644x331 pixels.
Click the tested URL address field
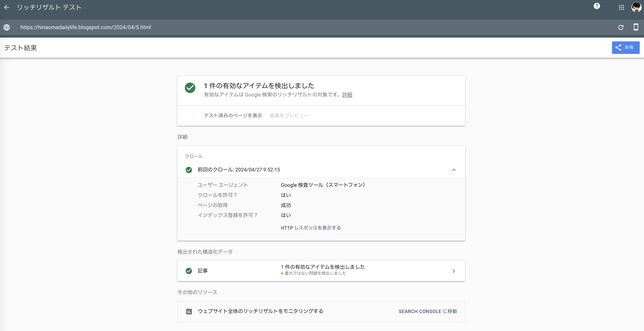[x=85, y=27]
